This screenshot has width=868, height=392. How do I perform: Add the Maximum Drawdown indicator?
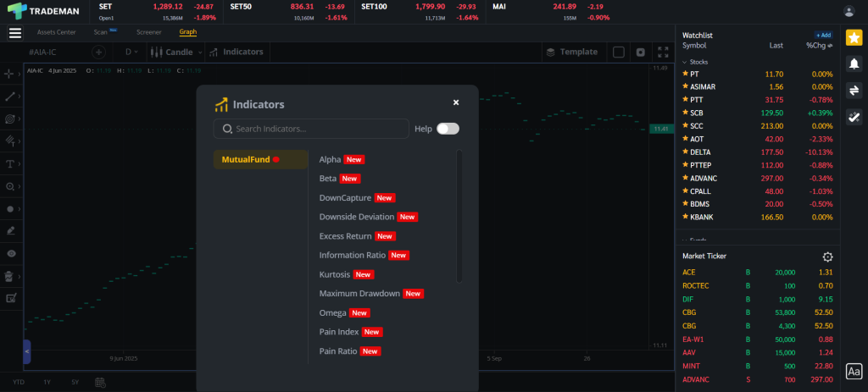(x=359, y=294)
